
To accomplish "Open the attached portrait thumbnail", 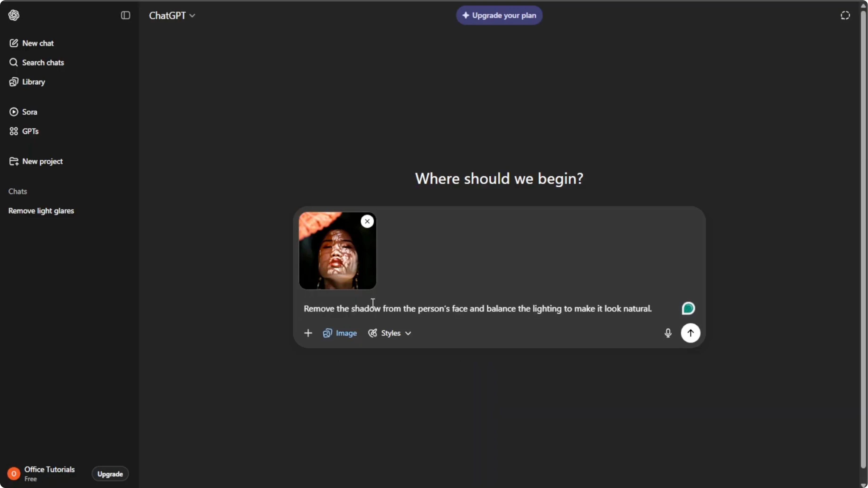I will point(337,251).
